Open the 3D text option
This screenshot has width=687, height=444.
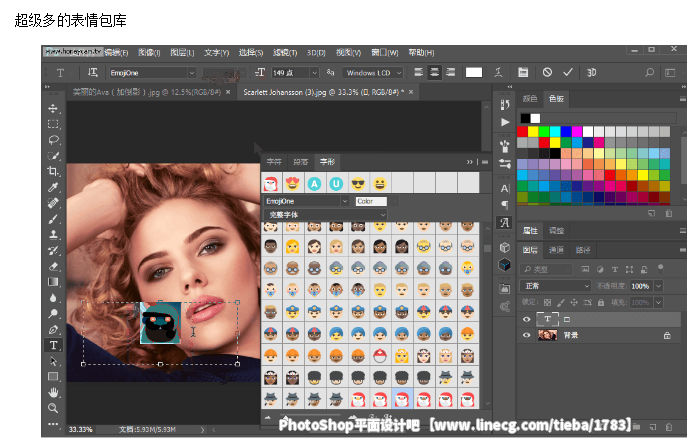591,72
